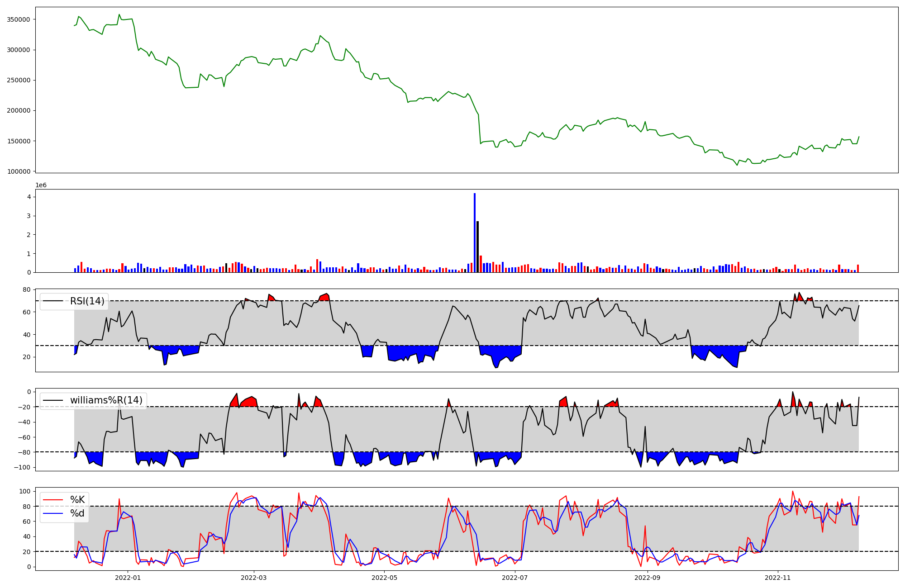The image size is (905, 588).
Task: Click the 2022-01 date axis label
Action: click(x=128, y=578)
